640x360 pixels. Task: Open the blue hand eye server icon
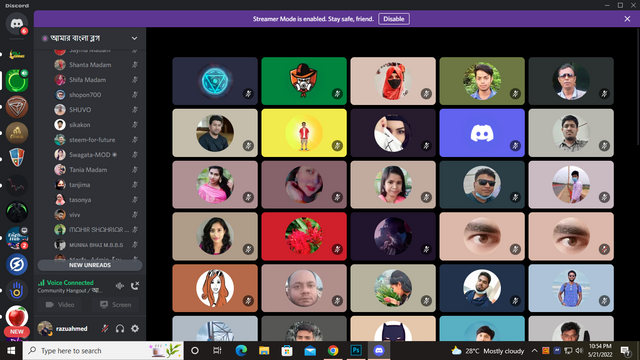(16, 291)
